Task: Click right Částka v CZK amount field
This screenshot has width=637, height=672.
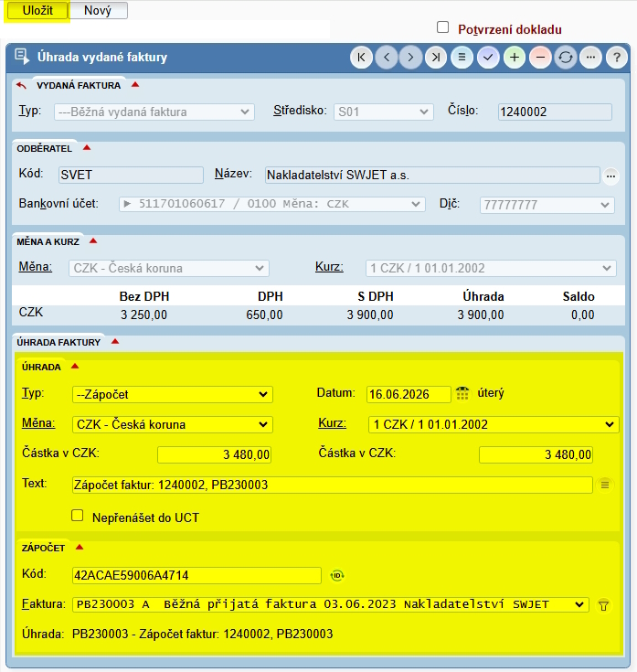Action: (536, 454)
